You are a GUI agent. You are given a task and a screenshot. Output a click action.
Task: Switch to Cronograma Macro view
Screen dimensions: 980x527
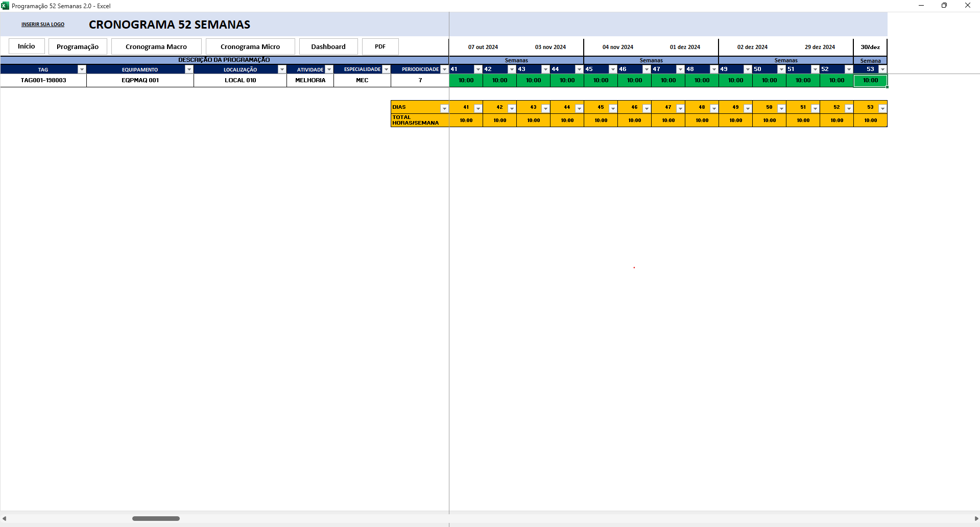[x=156, y=46]
